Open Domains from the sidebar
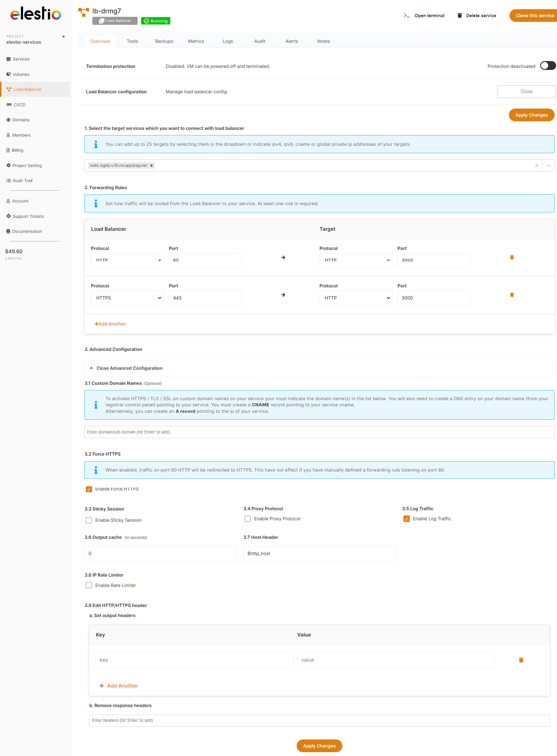This screenshot has width=557, height=756. [x=21, y=120]
